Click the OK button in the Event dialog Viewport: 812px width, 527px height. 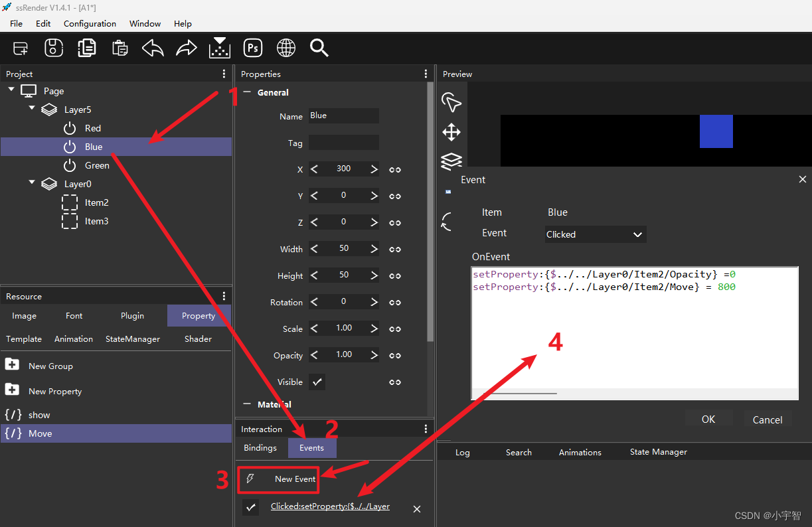click(708, 419)
